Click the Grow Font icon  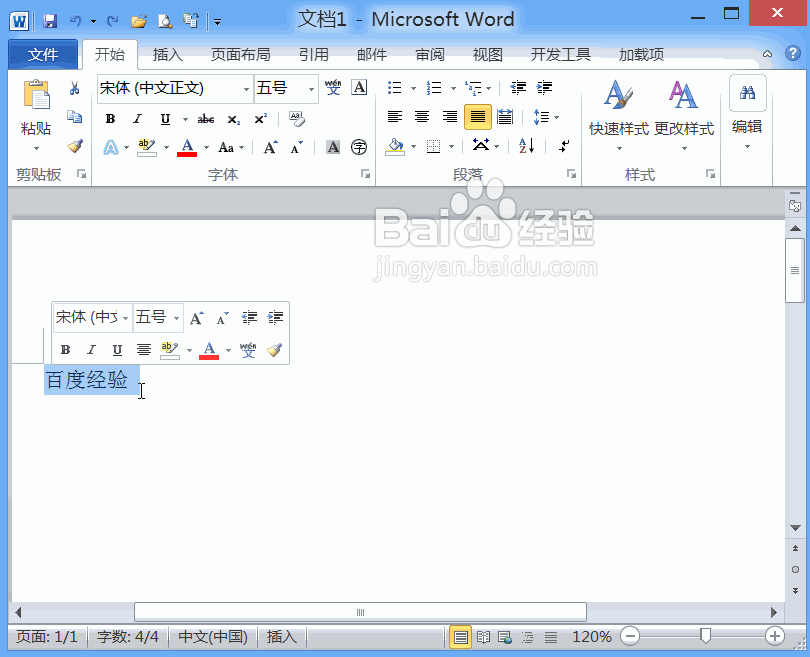(270, 146)
